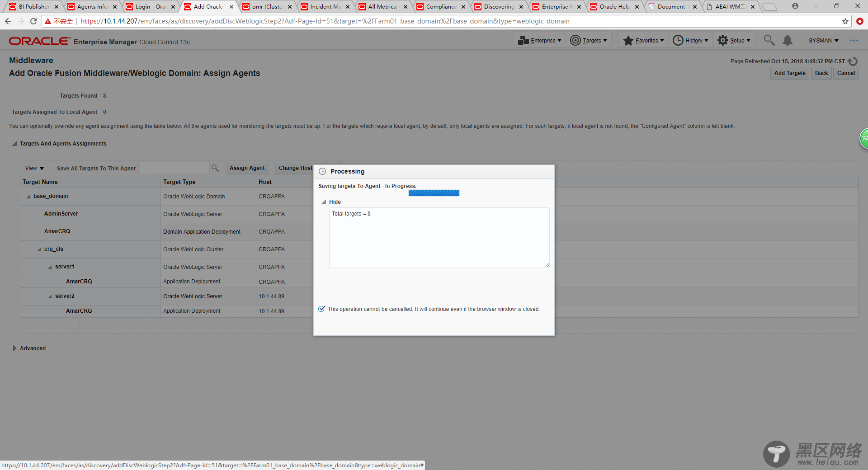Click the Total targets log text area
Viewport: 868px width, 470px height.
pos(439,238)
